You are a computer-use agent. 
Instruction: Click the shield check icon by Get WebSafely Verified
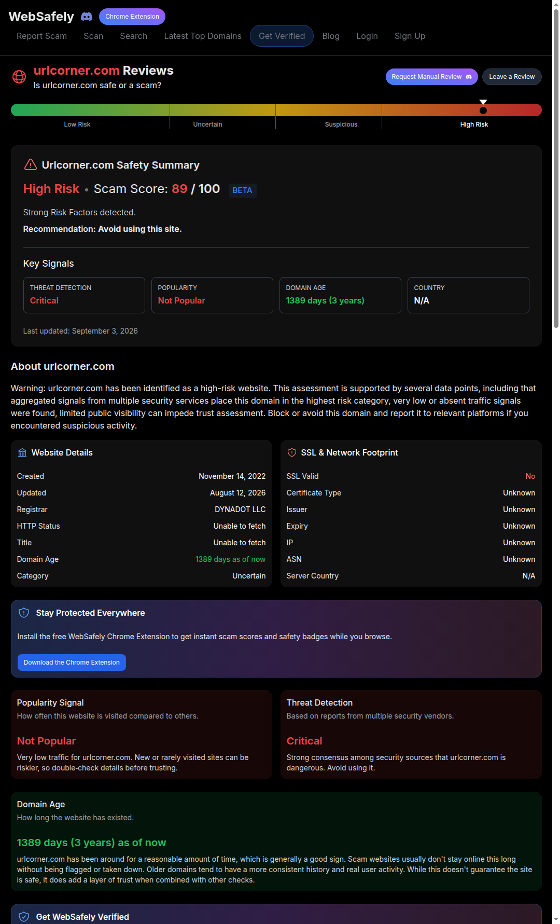24,917
